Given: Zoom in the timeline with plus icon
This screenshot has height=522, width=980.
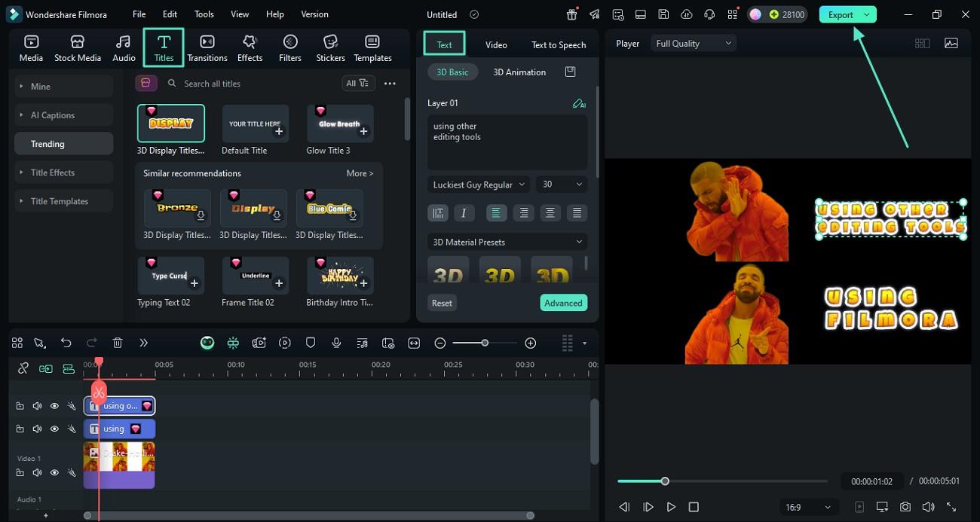Looking at the screenshot, I should 531,343.
